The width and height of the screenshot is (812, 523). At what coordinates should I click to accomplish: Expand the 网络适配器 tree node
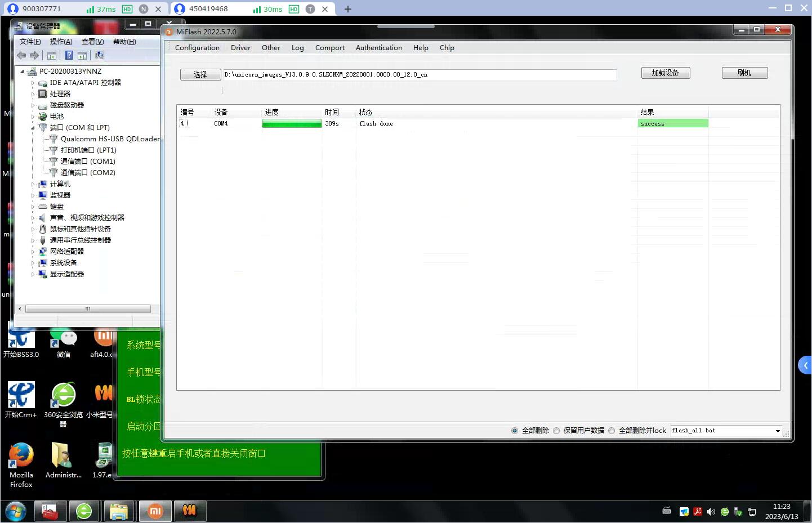click(x=33, y=252)
